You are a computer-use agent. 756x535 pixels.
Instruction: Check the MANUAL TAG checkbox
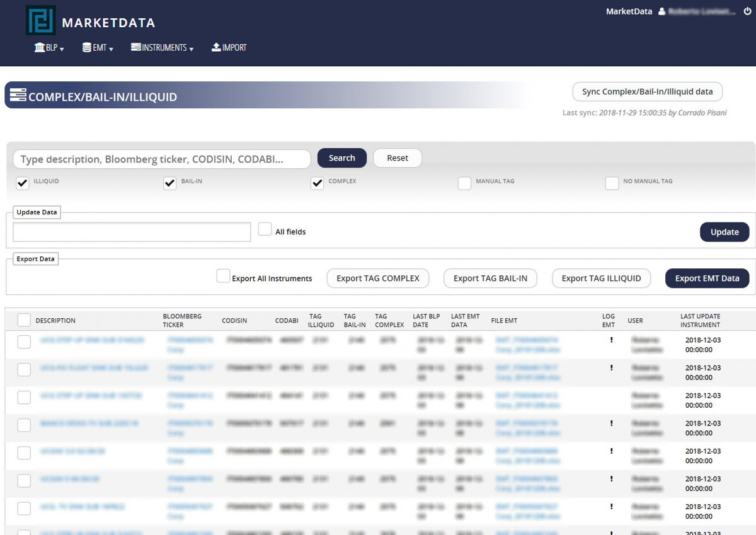(465, 183)
